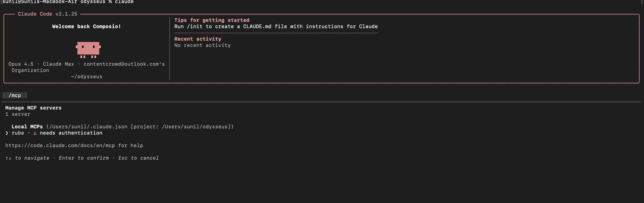644x203 pixels.
Task: Click the /mcp command chip
Action: [14, 95]
